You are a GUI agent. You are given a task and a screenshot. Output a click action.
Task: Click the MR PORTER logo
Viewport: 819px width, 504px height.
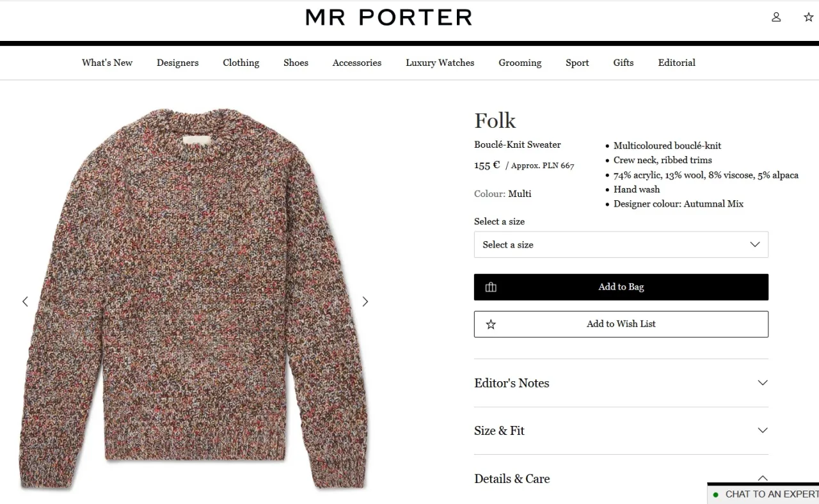tap(388, 17)
